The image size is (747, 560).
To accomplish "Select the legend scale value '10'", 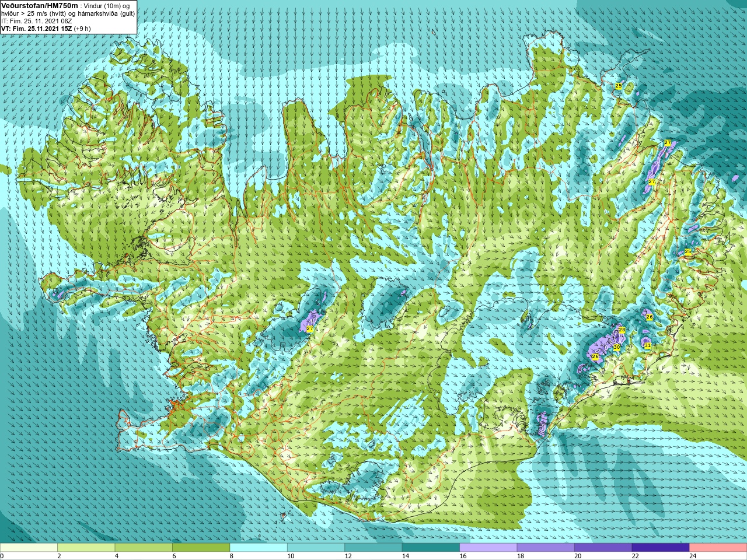I will (x=291, y=556).
